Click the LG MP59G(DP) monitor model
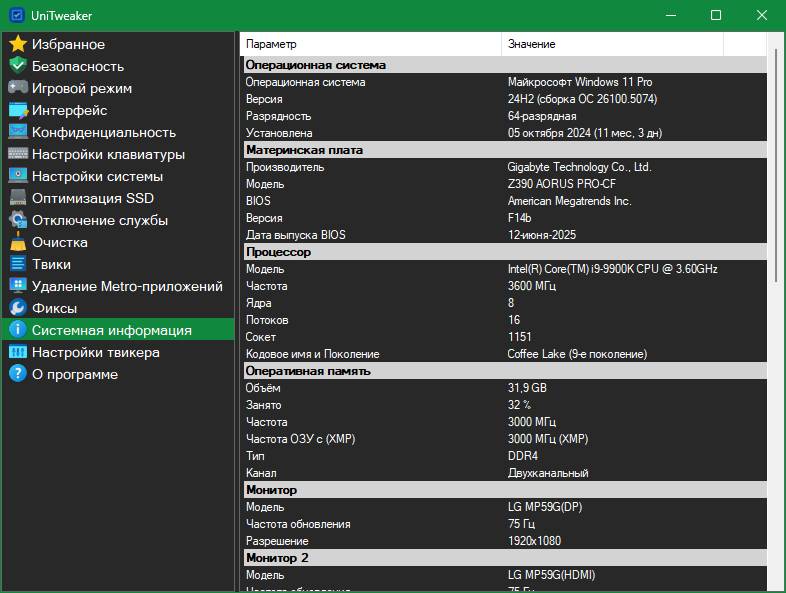786x593 pixels. [545, 507]
